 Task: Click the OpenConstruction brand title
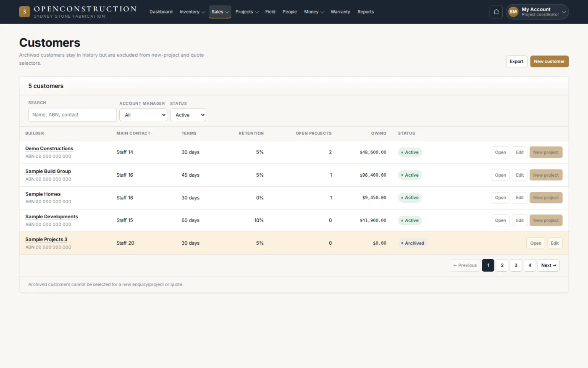(85, 9)
